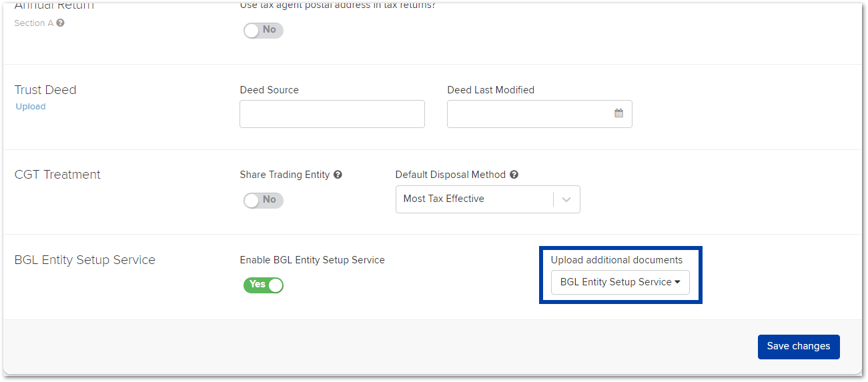Click the chevron arrow in Most Tax Effective box
This screenshot has width=868, height=382.
pos(566,199)
